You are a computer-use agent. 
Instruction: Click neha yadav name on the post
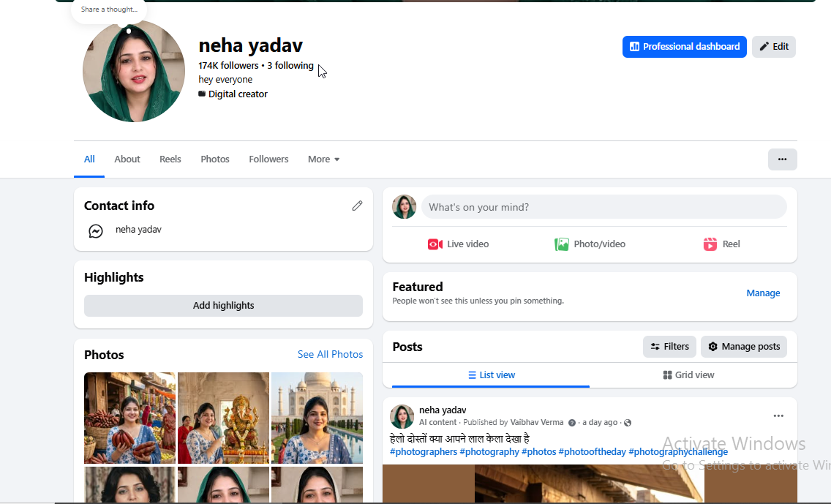click(443, 410)
